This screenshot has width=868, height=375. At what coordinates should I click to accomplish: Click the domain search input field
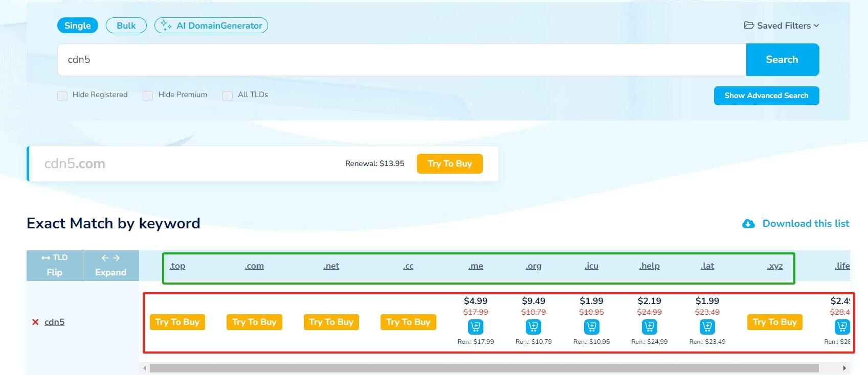coord(402,60)
